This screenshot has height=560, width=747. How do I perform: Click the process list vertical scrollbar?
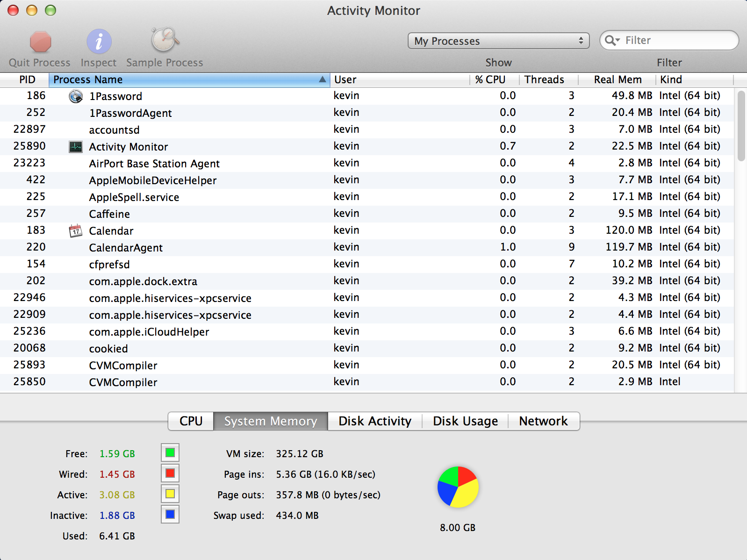click(x=741, y=126)
